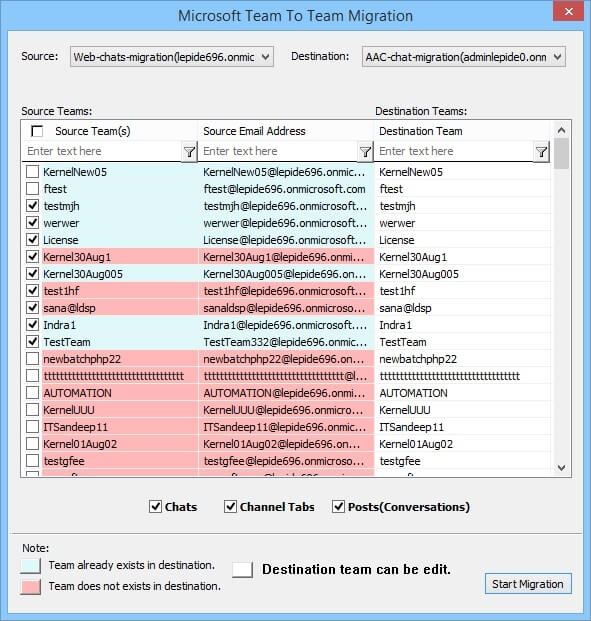Uncheck the TestTeam team checkbox
The height and width of the screenshot is (621, 591).
[x=32, y=342]
